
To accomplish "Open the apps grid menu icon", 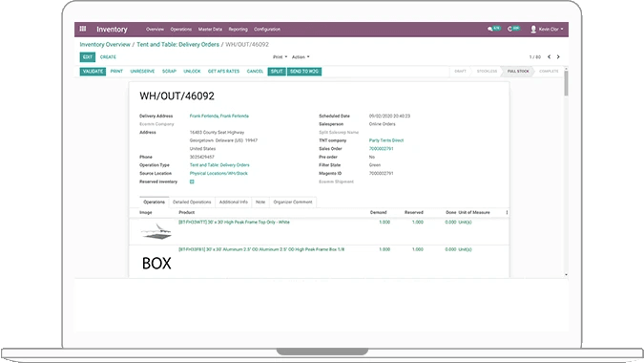I will pos(83,29).
